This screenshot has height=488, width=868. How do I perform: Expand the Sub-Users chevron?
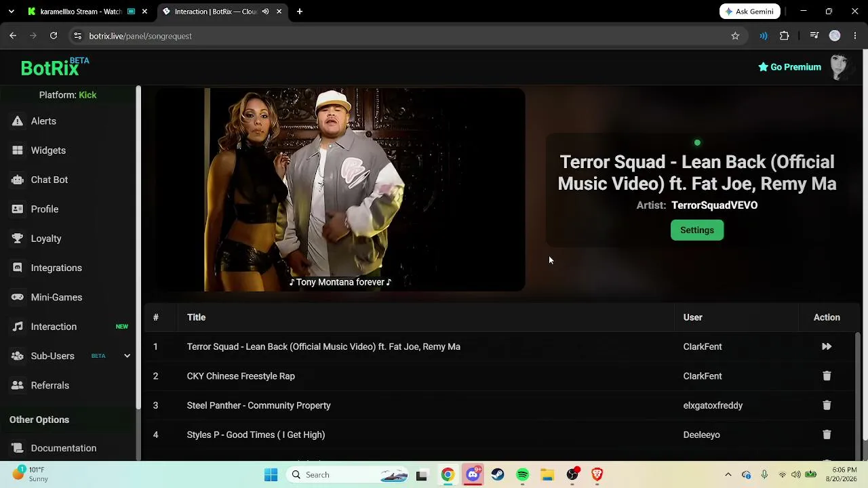point(127,356)
